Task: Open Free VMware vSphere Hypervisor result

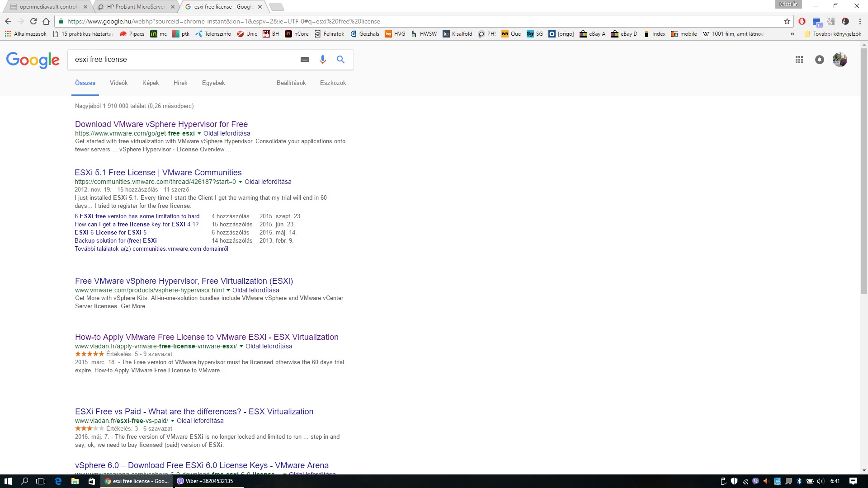Action: click(184, 281)
